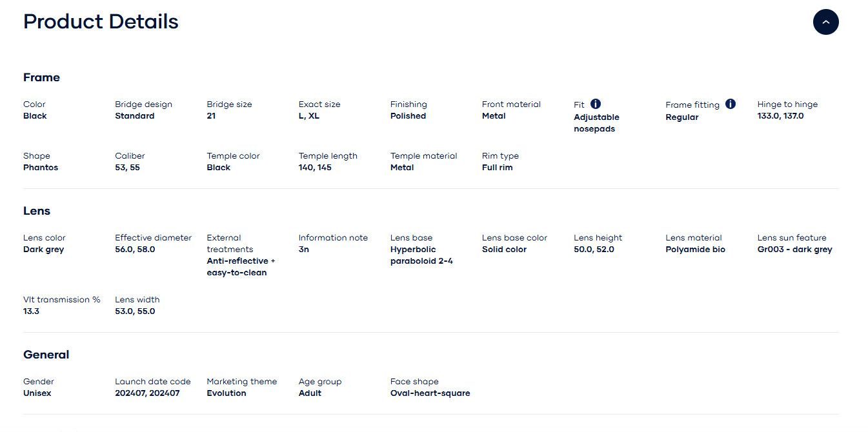
Task: Select the Phantos shape value
Action: pyautogui.click(x=41, y=168)
